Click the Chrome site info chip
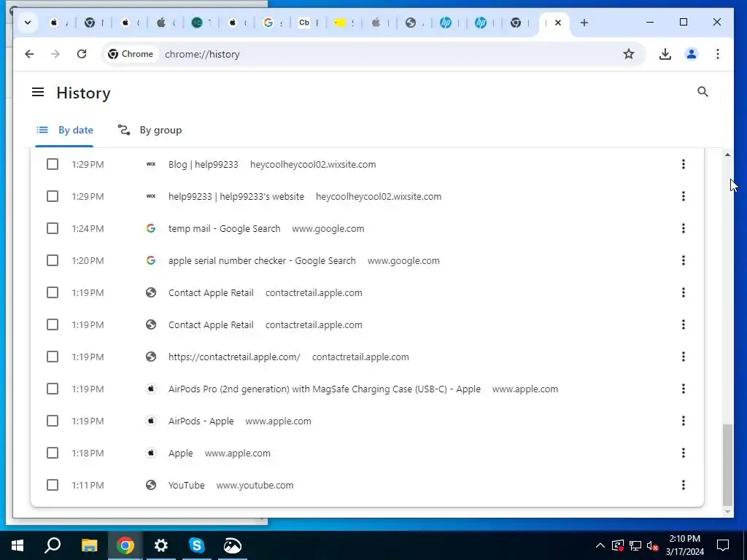 tap(131, 54)
